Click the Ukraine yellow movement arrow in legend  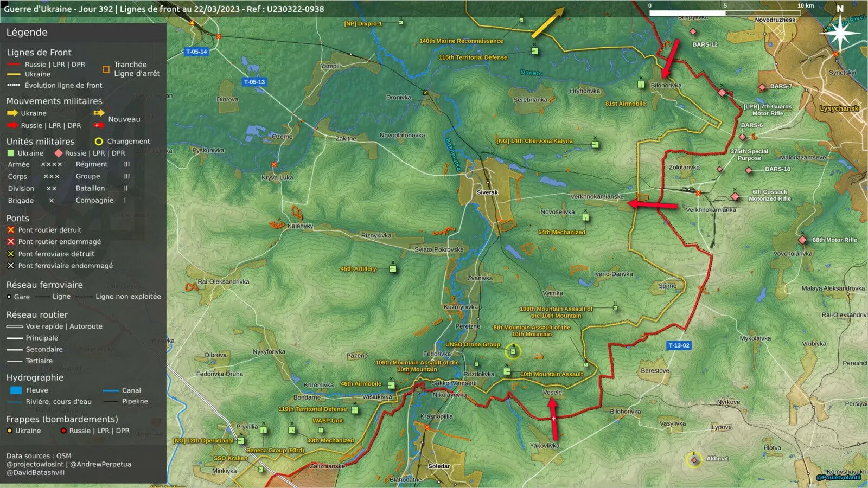[12, 113]
